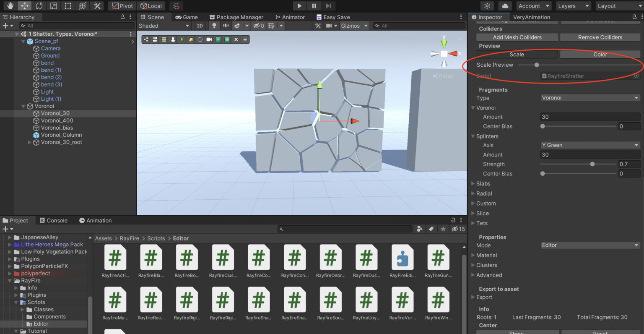Open the Available Custom Editor Tools icon
644x334 pixels.
[x=97, y=5]
